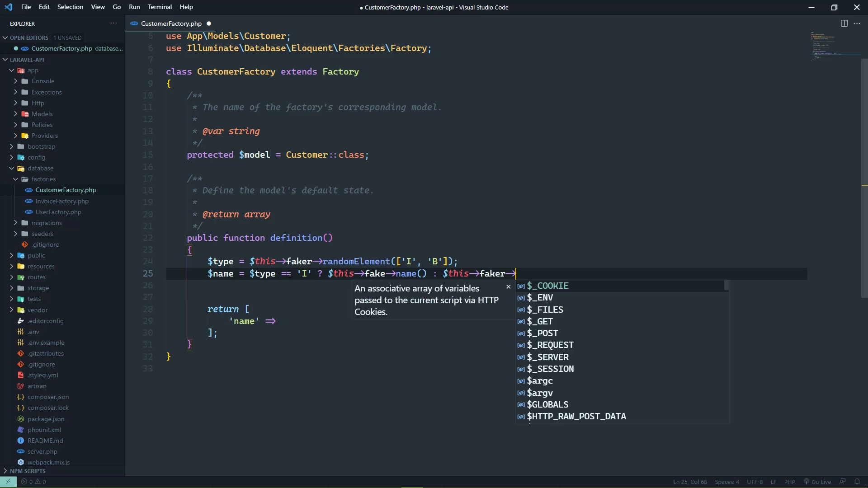This screenshot has width=868, height=488.
Task: Select the CustomerFactory.php editor tab
Action: click(x=171, y=23)
